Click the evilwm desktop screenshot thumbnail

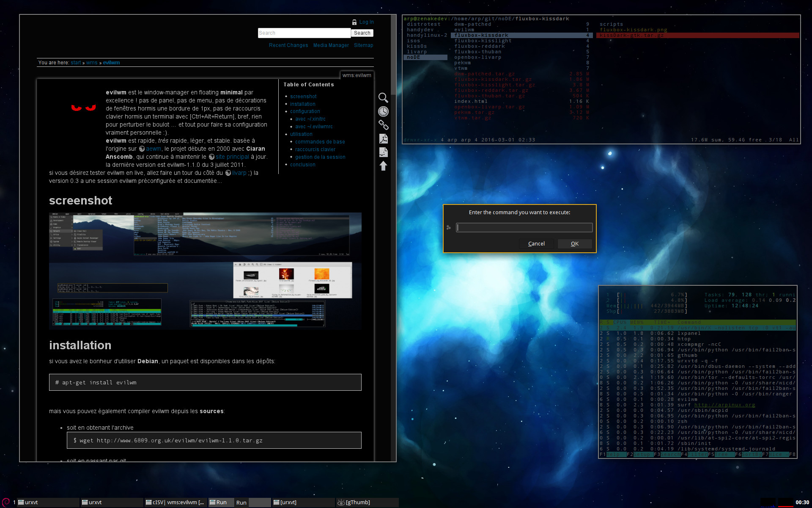(205, 271)
